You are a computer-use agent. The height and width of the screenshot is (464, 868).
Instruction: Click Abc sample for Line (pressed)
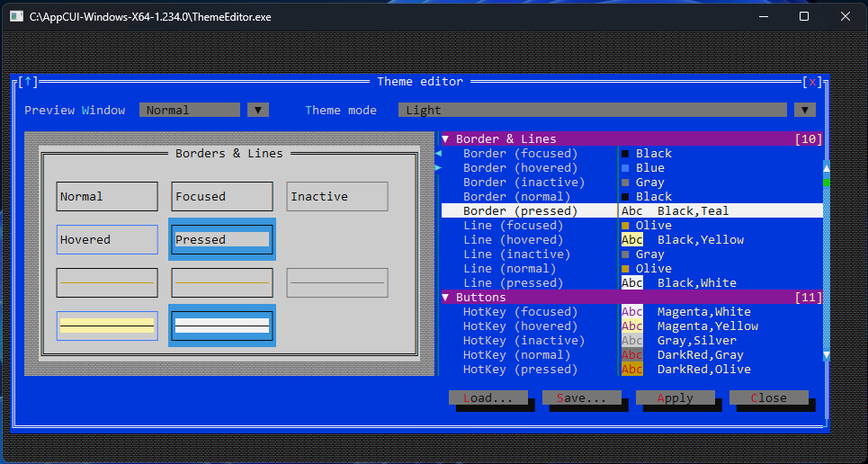[632, 283]
